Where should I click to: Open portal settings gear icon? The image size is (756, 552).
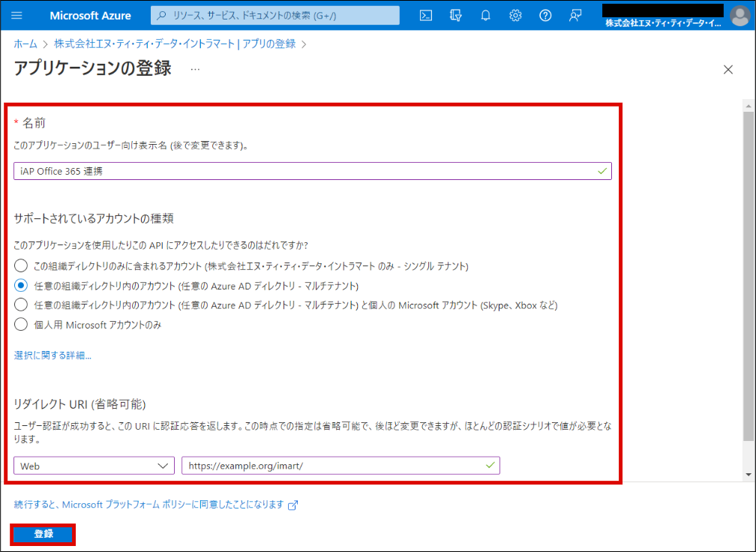[x=515, y=16]
